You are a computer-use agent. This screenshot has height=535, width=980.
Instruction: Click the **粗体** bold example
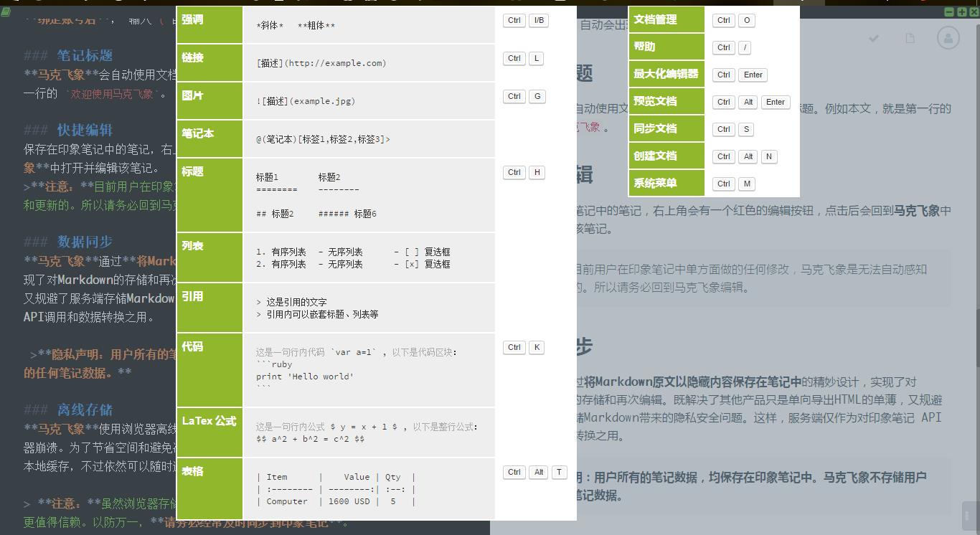coord(316,26)
